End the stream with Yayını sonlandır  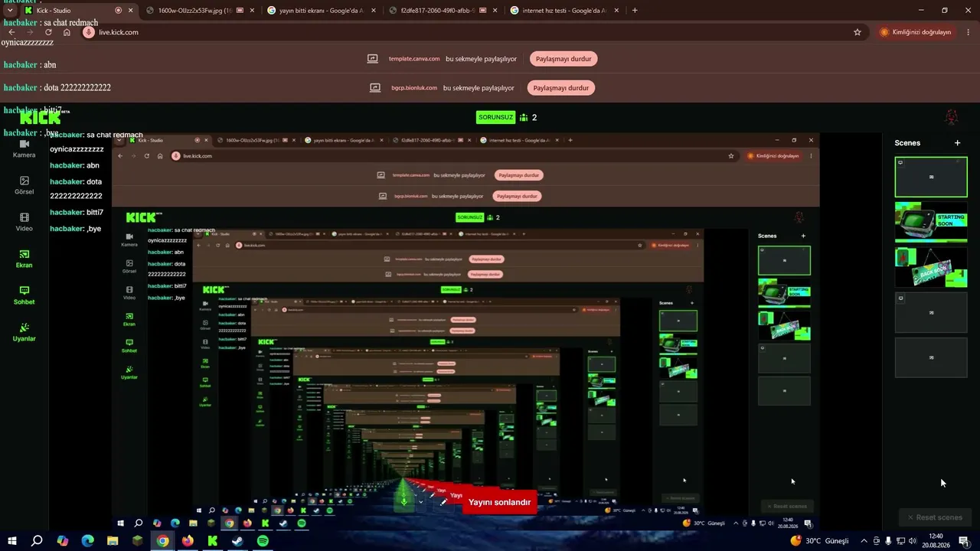(x=499, y=502)
